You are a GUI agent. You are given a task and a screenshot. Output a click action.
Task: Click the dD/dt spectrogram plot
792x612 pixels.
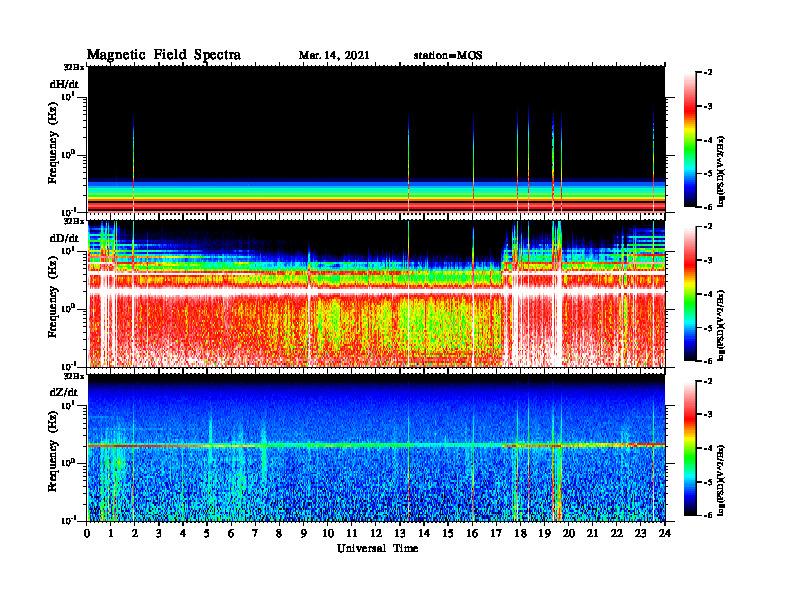376,293
